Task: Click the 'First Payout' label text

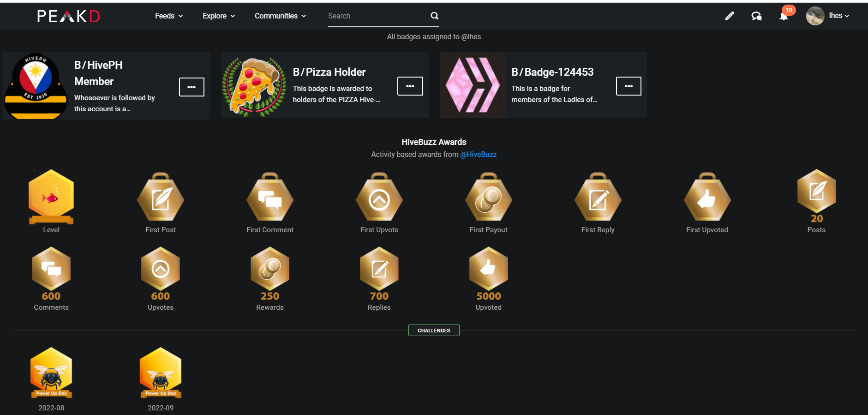Action: point(489,230)
